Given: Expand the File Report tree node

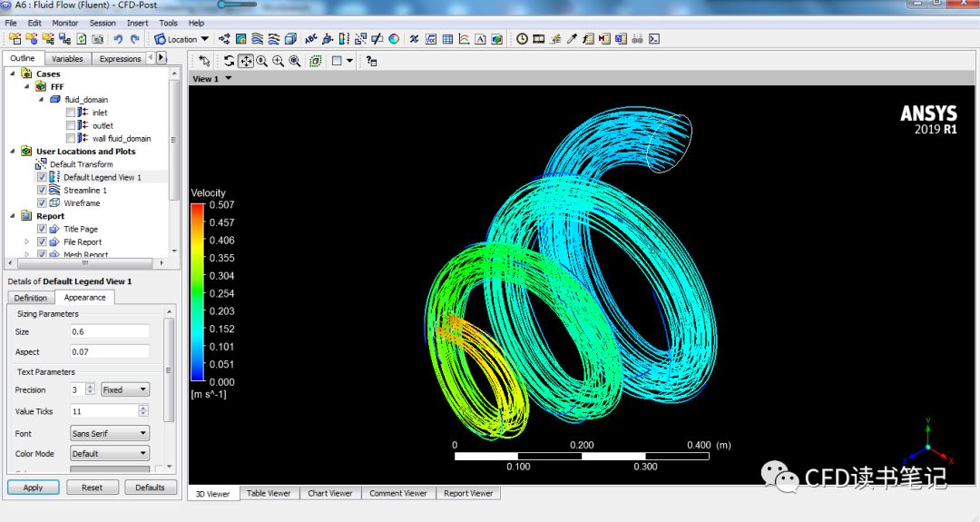Looking at the screenshot, I should tap(27, 242).
